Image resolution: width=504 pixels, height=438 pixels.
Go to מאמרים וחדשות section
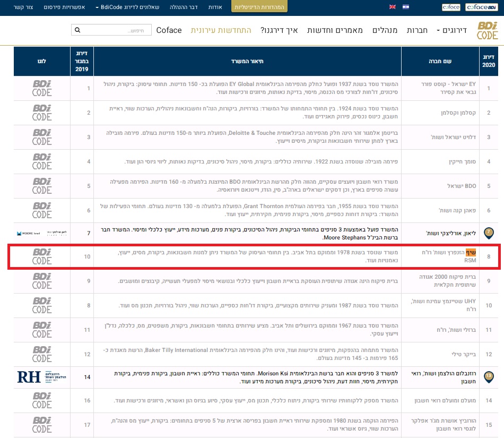click(x=335, y=30)
